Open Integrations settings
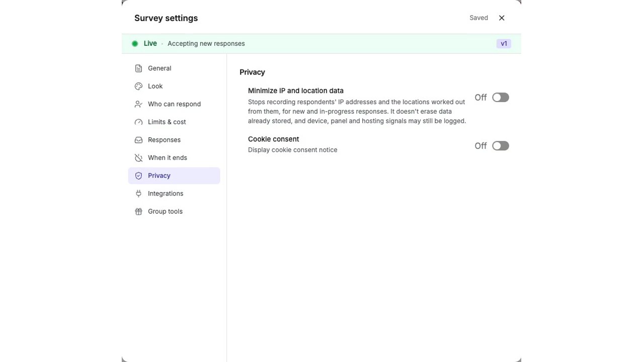This screenshot has height=362, width=644. pyautogui.click(x=174, y=194)
